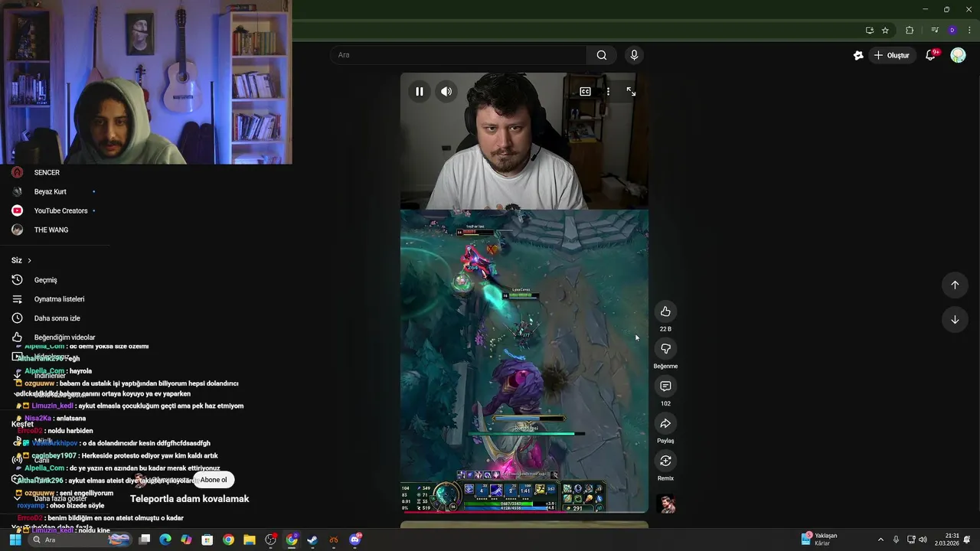Open the taskbar microphone indicator
Image resolution: width=980 pixels, height=551 pixels.
coord(896,540)
